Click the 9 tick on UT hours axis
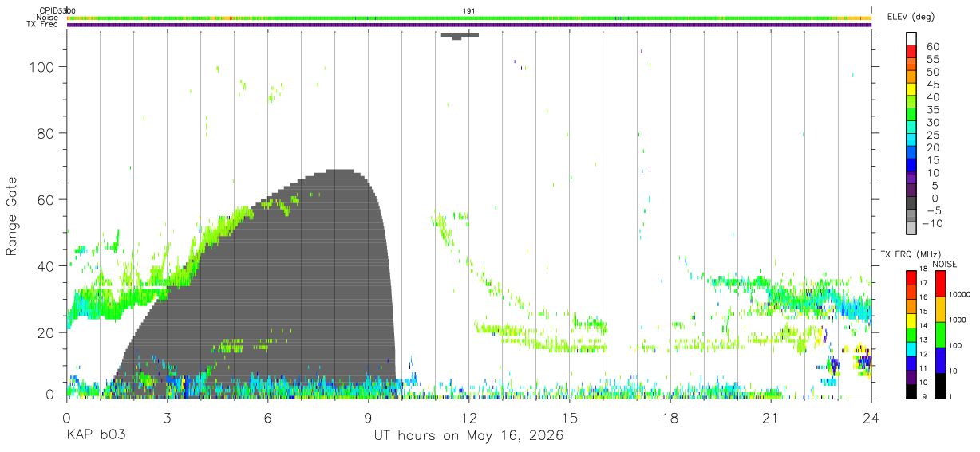This screenshot has width=980, height=452. 369,418
